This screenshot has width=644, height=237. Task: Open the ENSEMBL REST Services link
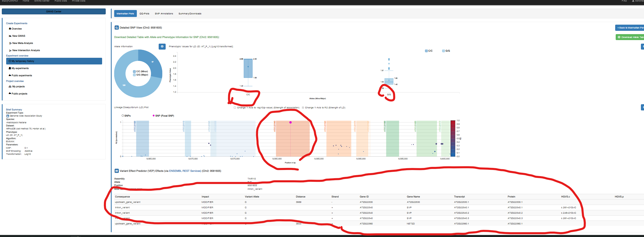185,171
